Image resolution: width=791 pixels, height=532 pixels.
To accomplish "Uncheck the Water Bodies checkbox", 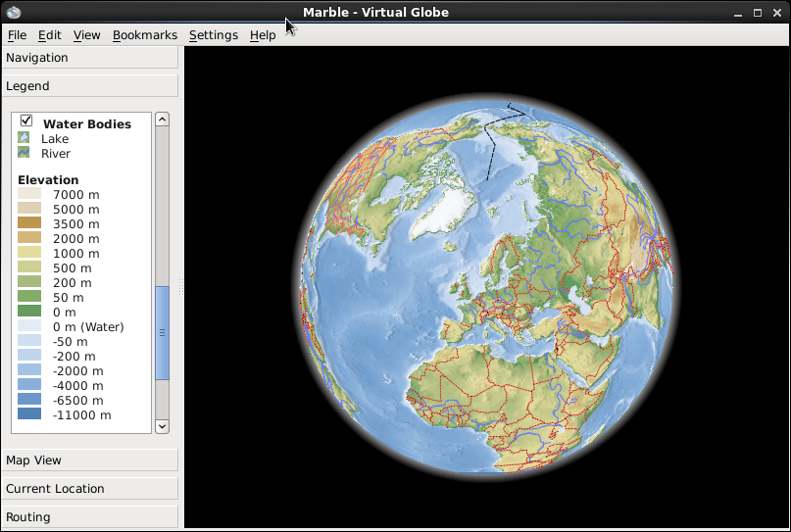I will pyautogui.click(x=26, y=121).
